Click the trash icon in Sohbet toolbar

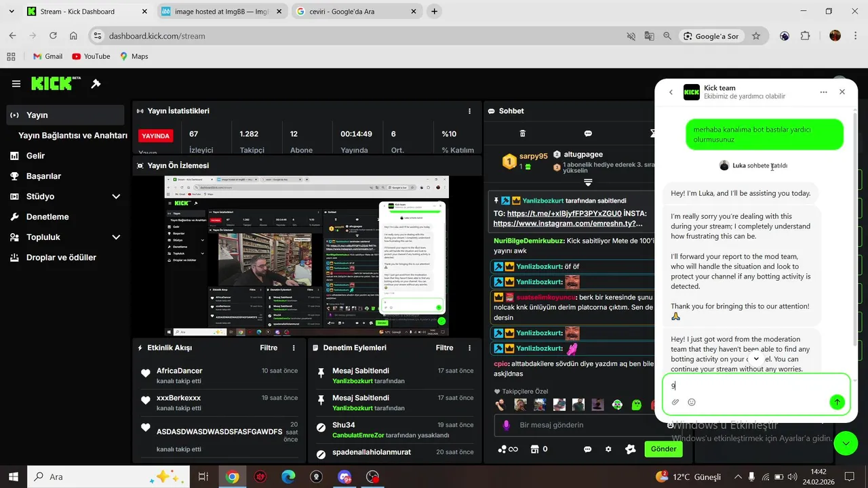point(522,134)
